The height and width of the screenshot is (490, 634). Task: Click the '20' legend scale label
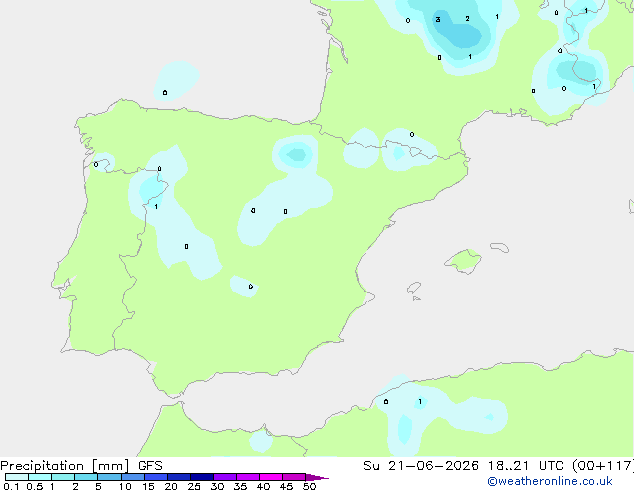[171, 486]
